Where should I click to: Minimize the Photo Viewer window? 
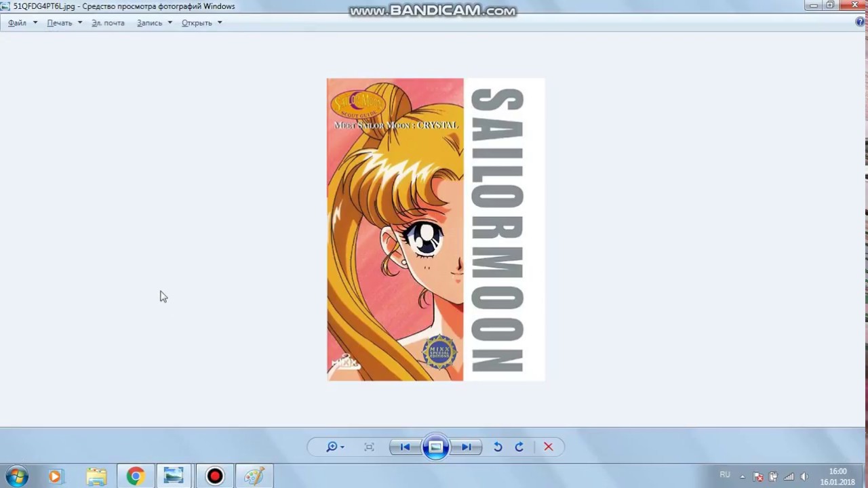coord(814,5)
